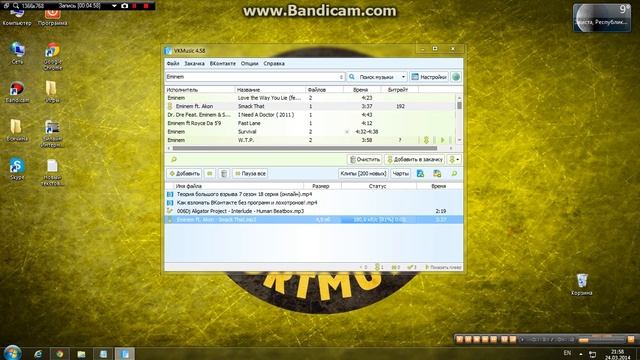
Task: Click the video file icon of Теория большого взрыва
Action: coord(170,194)
